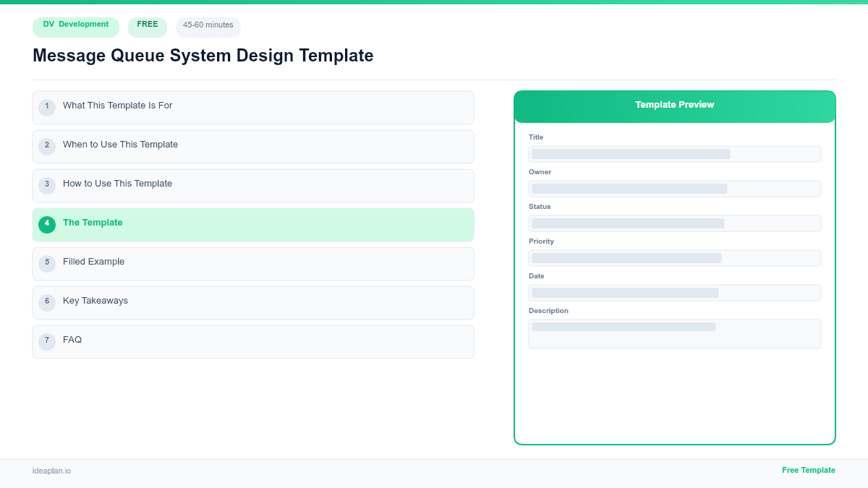Click the step 7 circle icon

(x=47, y=341)
